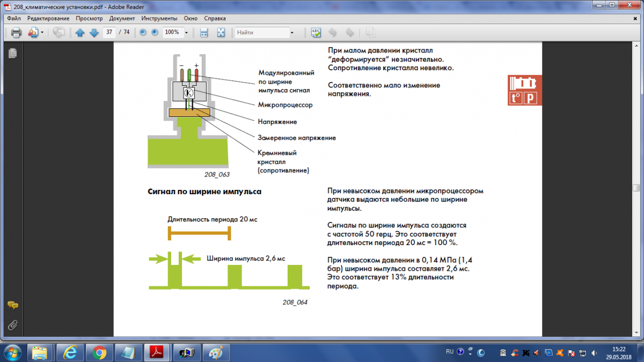Click the label 'Микропроцессор' in diagram
Screen dimensions: 644x362
285,105
